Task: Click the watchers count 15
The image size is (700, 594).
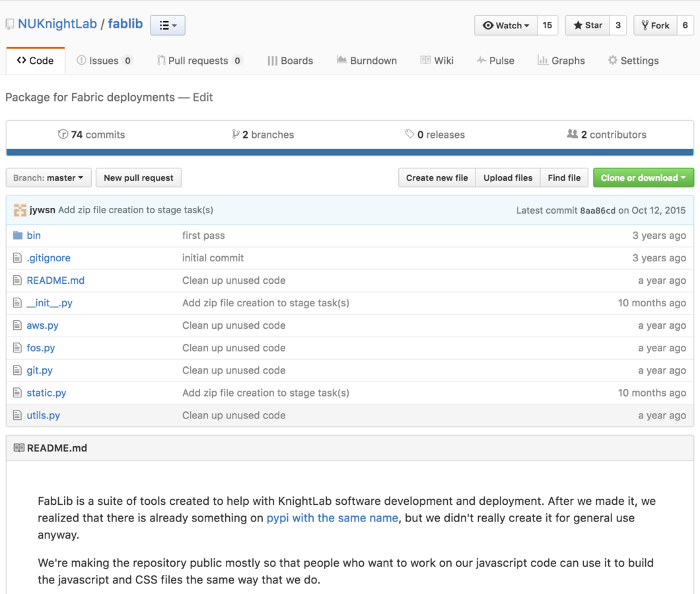Action: tap(547, 26)
